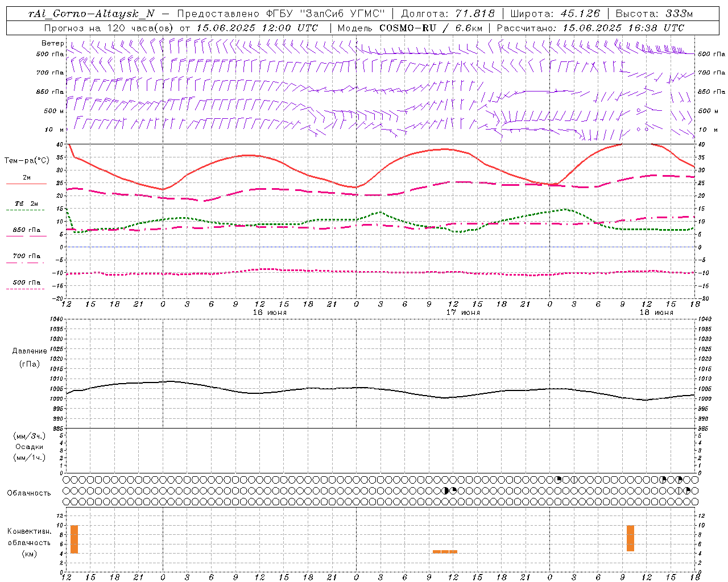
Task: Select Рассчитано: 15.06.2025 16:38 UTC timestamp
Action: click(590, 28)
